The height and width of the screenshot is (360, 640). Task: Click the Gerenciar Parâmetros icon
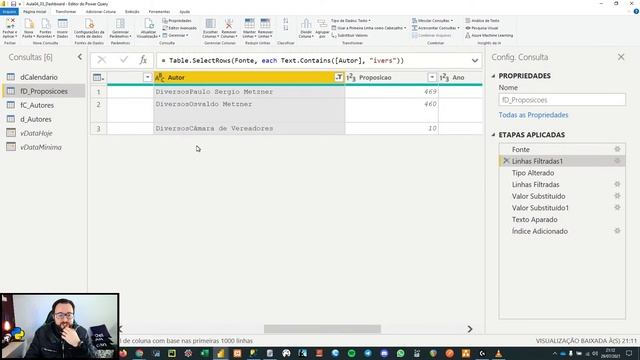[x=120, y=24]
